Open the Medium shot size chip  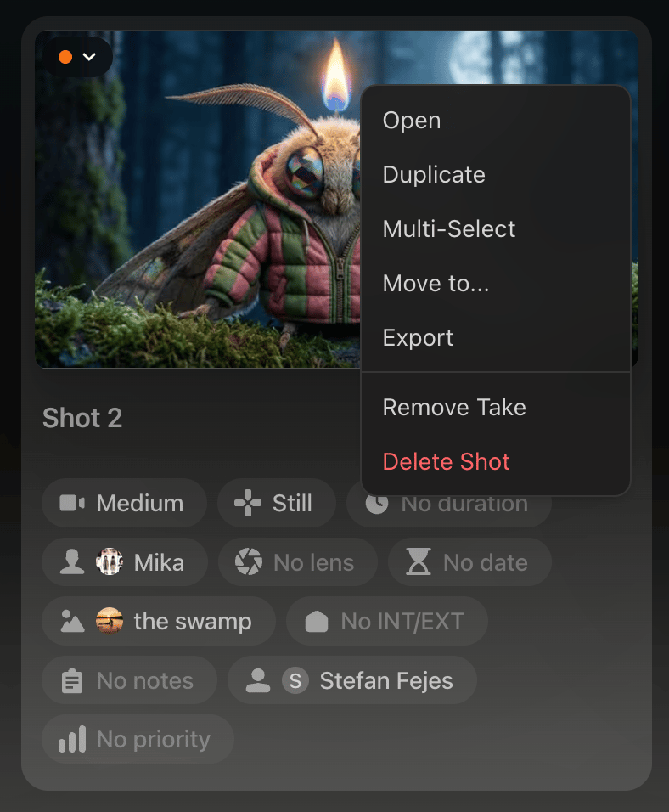tap(124, 503)
